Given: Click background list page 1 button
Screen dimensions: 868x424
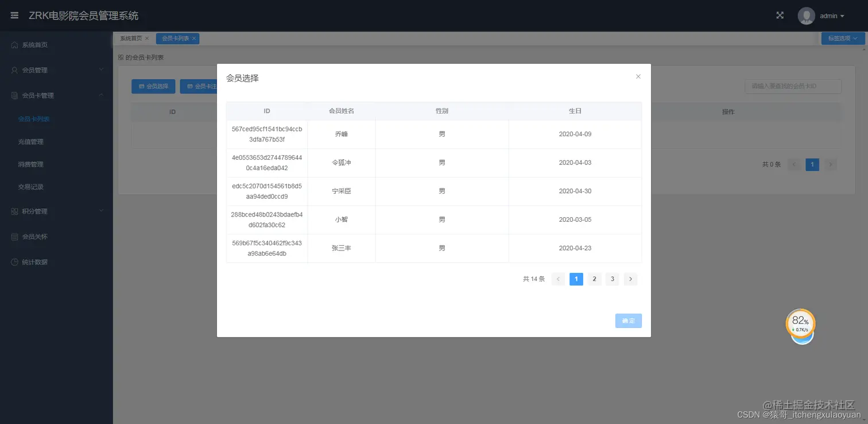Looking at the screenshot, I should click(x=812, y=164).
